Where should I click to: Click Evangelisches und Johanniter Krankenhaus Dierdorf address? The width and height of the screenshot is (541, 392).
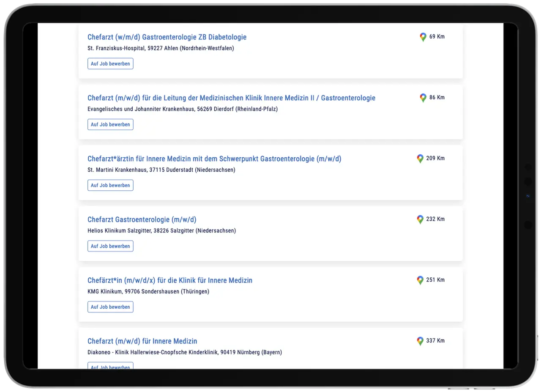point(183,110)
